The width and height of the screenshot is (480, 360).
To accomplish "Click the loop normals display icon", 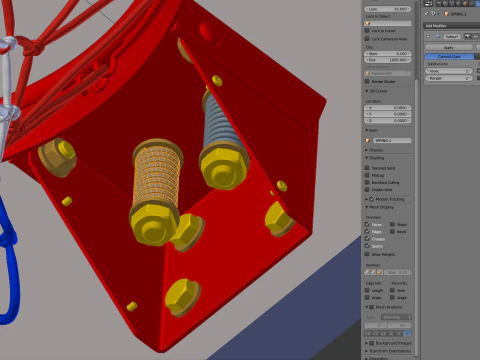I will (373, 272).
